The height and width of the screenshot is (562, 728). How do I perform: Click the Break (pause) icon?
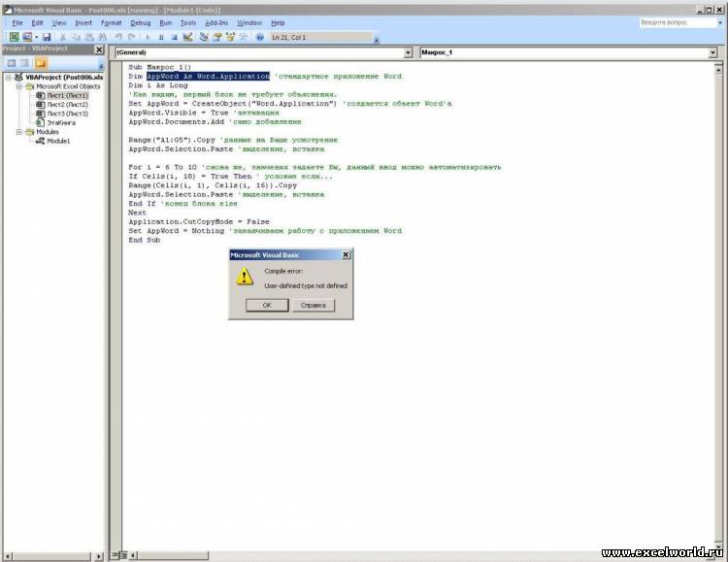[161, 37]
